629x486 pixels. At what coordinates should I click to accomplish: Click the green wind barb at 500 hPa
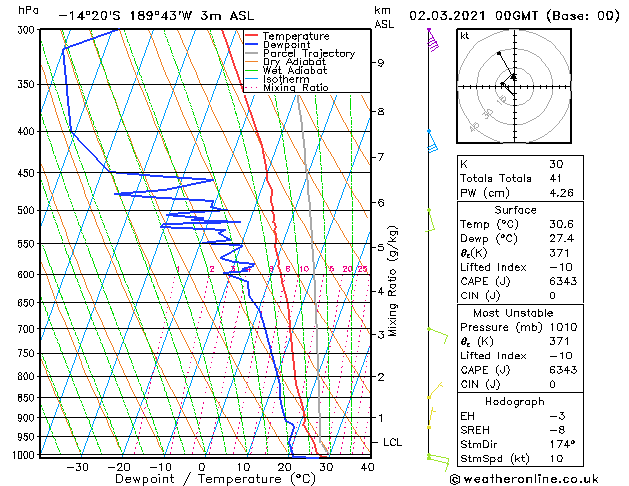tap(430, 220)
